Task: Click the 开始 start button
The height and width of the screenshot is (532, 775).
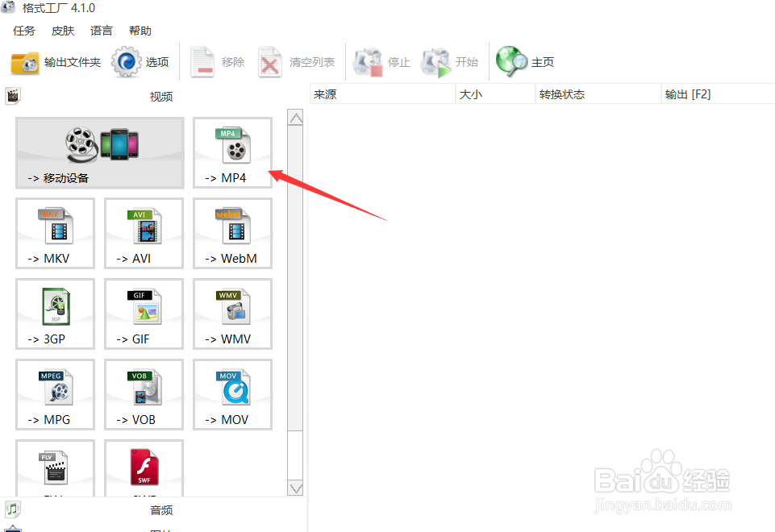Action: [449, 62]
